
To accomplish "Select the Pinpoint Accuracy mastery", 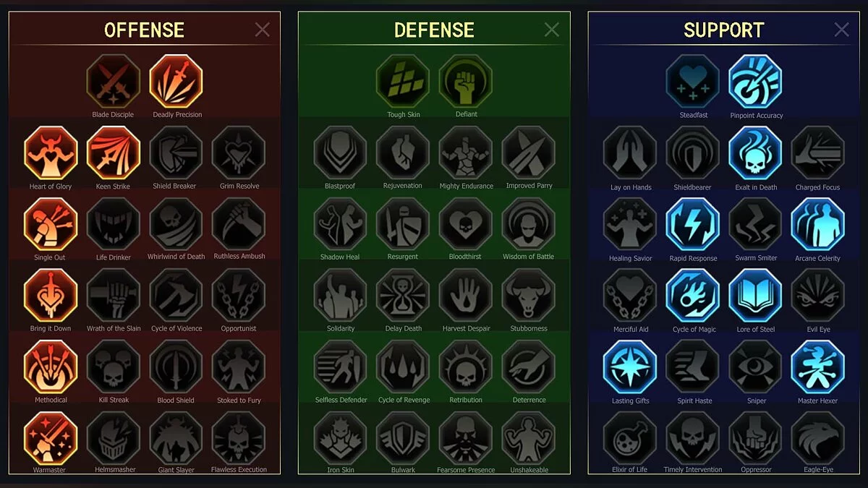I will (x=755, y=82).
